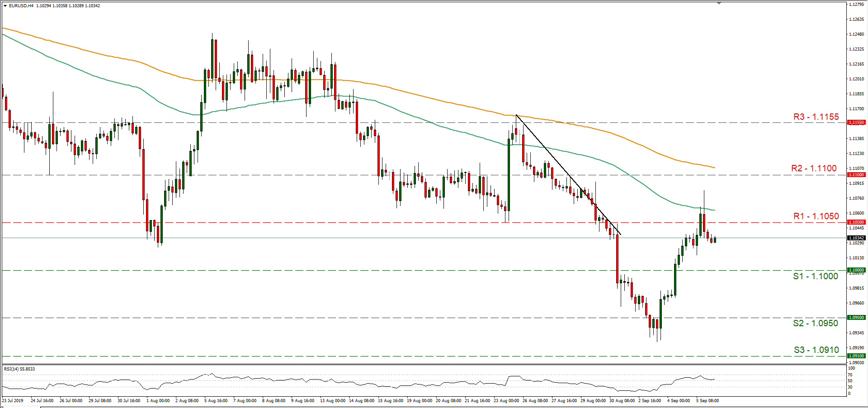Click the 24 Jul 16:00 time label
Viewport: 868px width, 408px height.
[42, 401]
